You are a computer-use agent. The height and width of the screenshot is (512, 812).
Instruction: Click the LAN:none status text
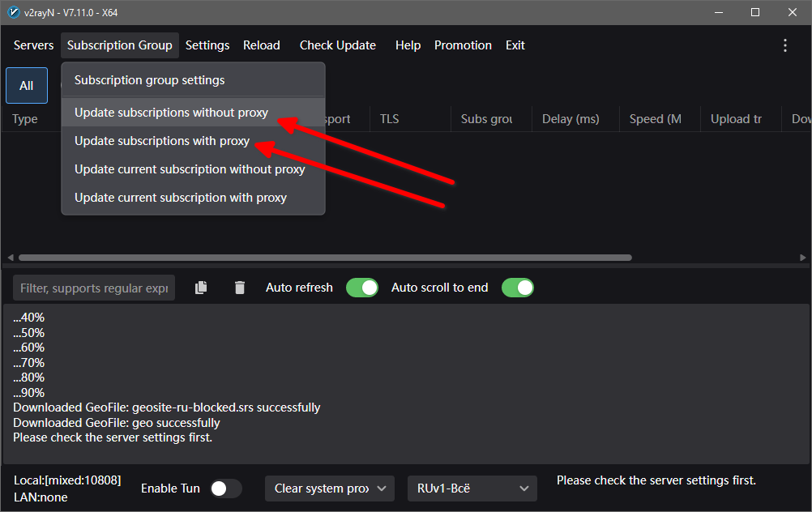click(41, 497)
